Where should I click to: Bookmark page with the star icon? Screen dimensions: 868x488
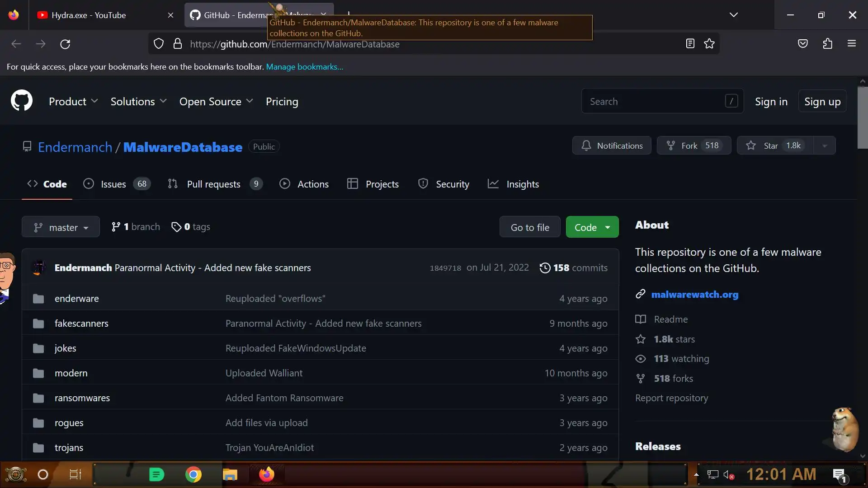[x=709, y=44]
